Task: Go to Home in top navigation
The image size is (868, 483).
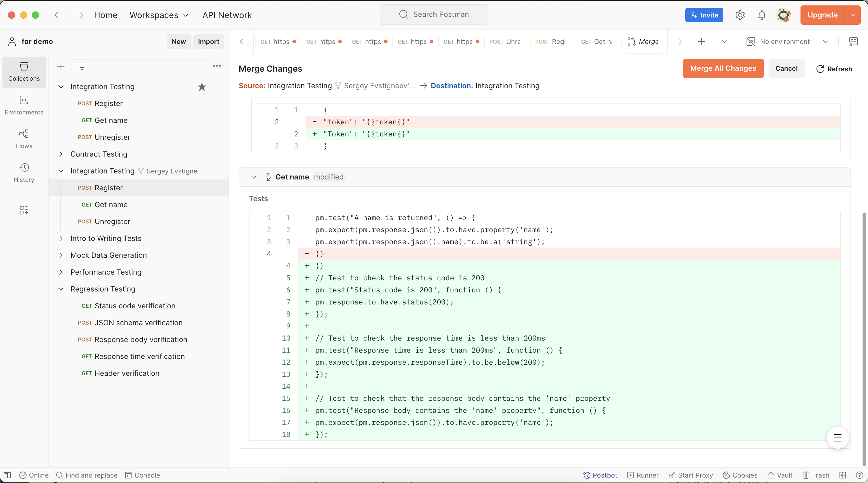Action: [105, 15]
